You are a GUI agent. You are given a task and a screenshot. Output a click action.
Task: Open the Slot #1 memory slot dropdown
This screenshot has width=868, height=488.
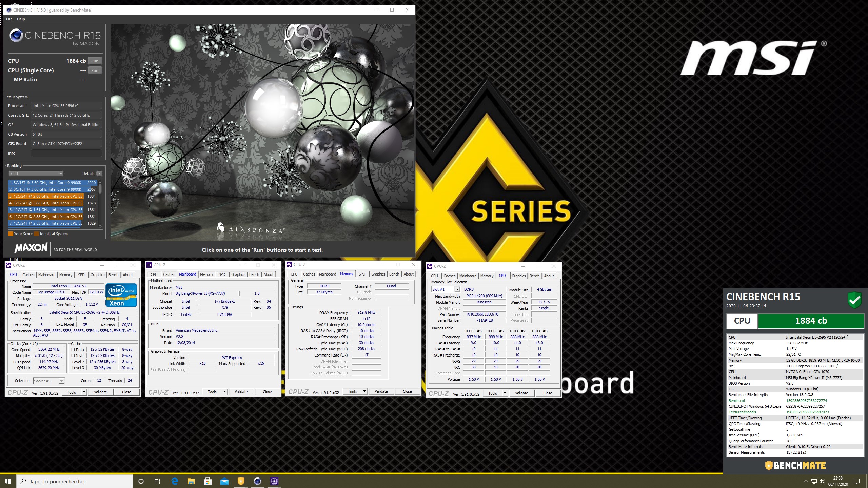point(446,289)
